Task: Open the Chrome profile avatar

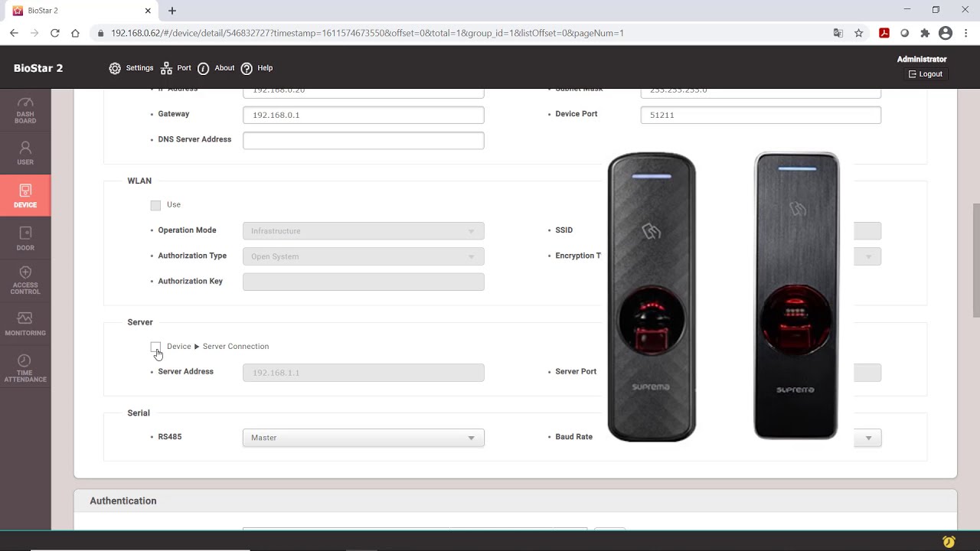Action: [946, 33]
